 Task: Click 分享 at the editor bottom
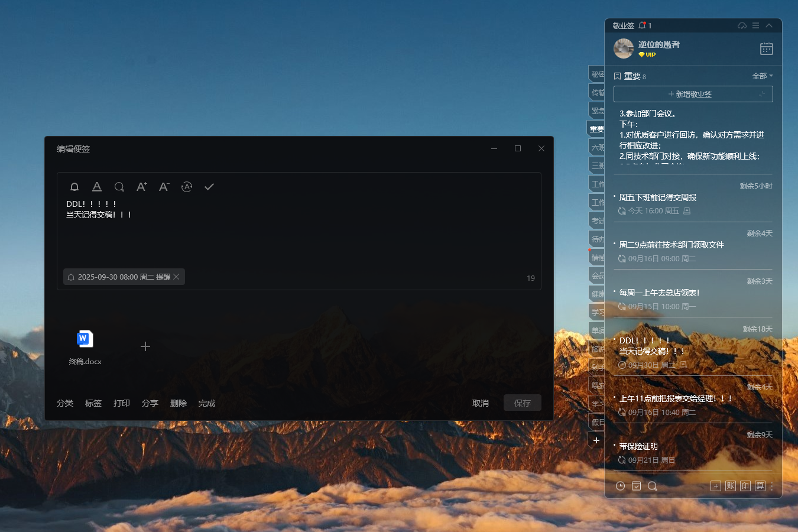click(150, 403)
